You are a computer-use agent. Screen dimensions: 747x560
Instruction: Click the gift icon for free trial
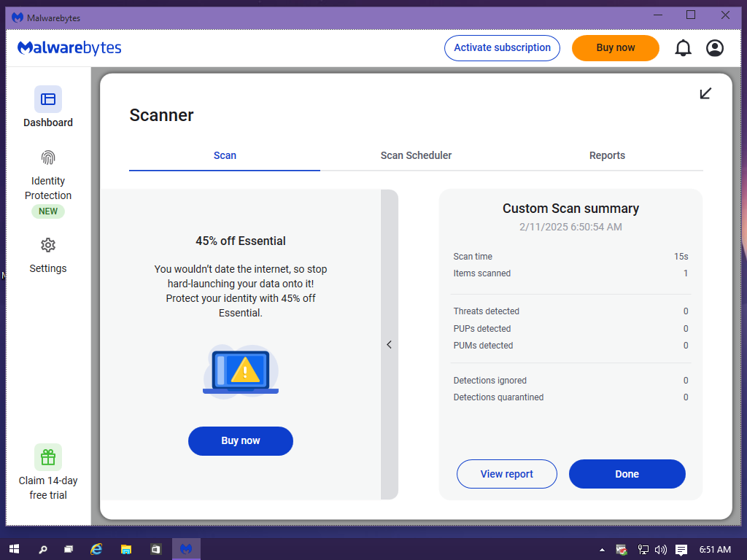point(48,457)
